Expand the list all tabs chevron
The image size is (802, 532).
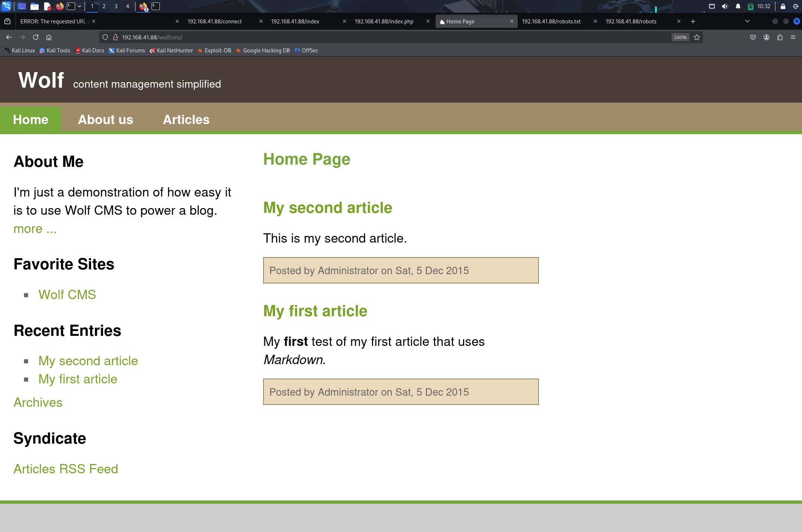click(x=747, y=22)
